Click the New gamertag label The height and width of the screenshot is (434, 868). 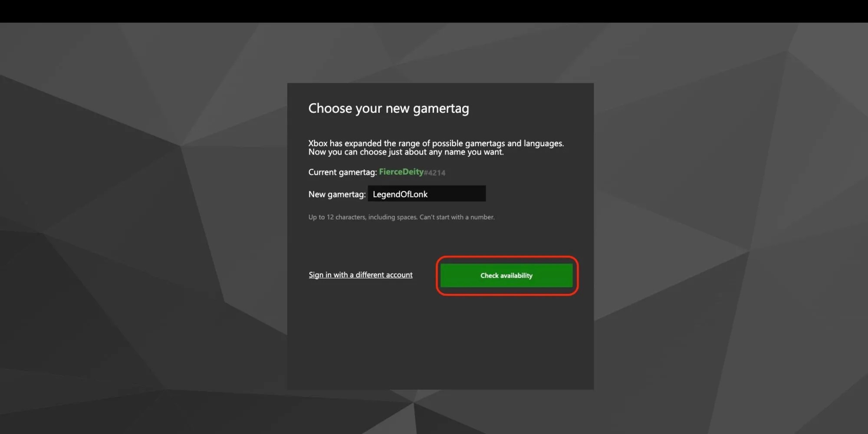336,194
